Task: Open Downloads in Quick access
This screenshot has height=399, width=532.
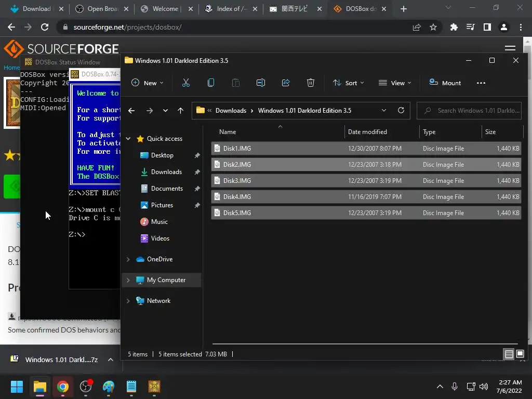Action: pos(166,171)
